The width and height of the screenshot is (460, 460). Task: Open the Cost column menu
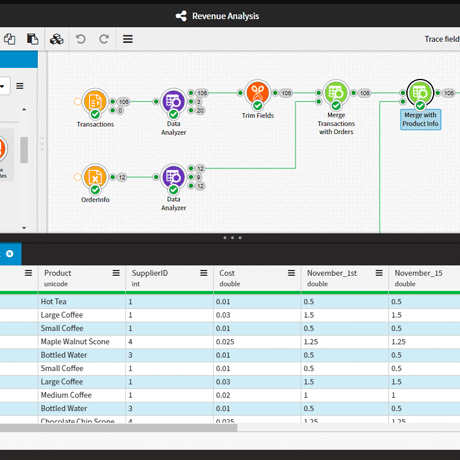point(291,273)
